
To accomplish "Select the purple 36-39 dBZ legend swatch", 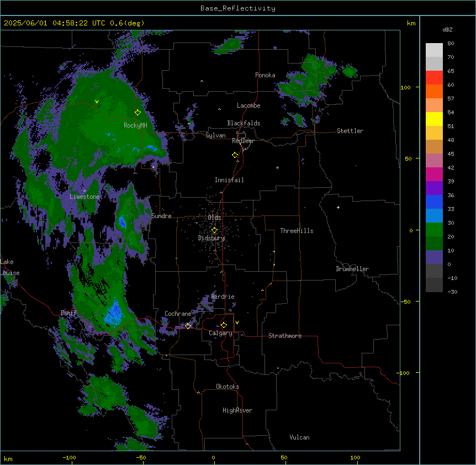I will pos(434,188).
